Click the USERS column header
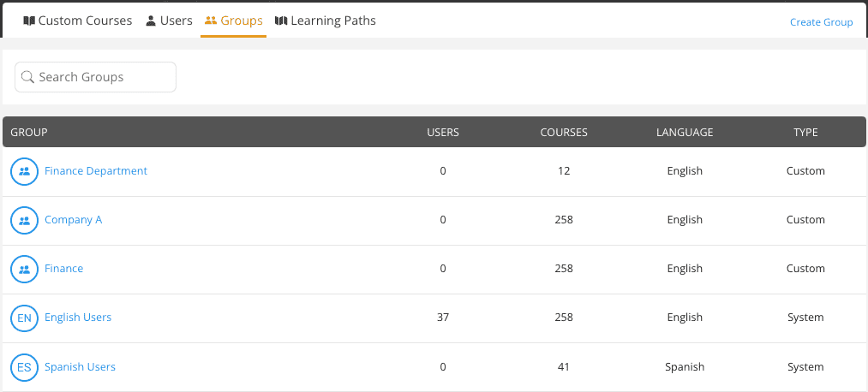Screen dimensions: 868x392 tap(443, 133)
